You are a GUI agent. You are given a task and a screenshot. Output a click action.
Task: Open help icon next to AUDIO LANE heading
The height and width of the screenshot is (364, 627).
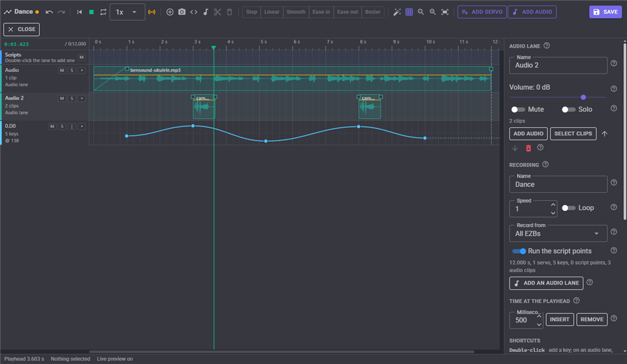[x=547, y=46]
